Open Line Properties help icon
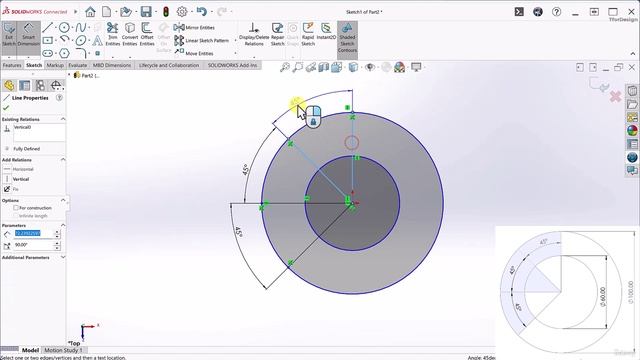Image resolution: width=640 pixels, height=360 pixels. [x=59, y=98]
